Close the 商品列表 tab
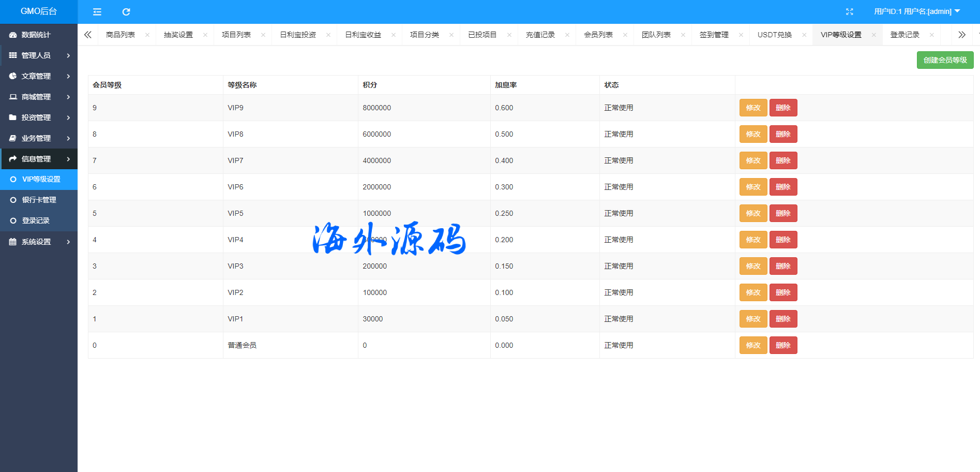The height and width of the screenshot is (472, 980). click(147, 35)
